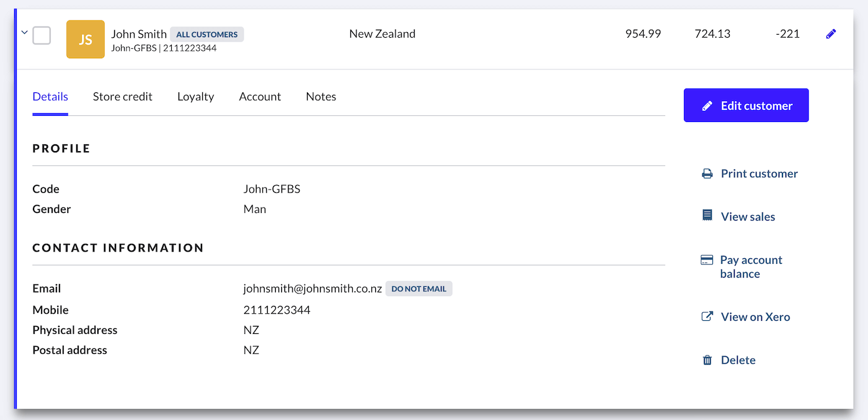
Task: Click the johnsmith@johnsmith.co.nz email address
Action: point(312,289)
